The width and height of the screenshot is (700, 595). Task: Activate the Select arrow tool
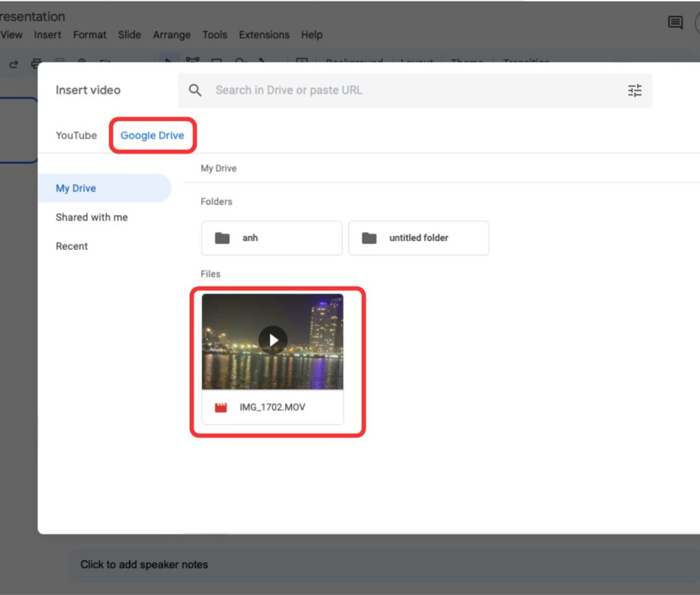pos(169,62)
